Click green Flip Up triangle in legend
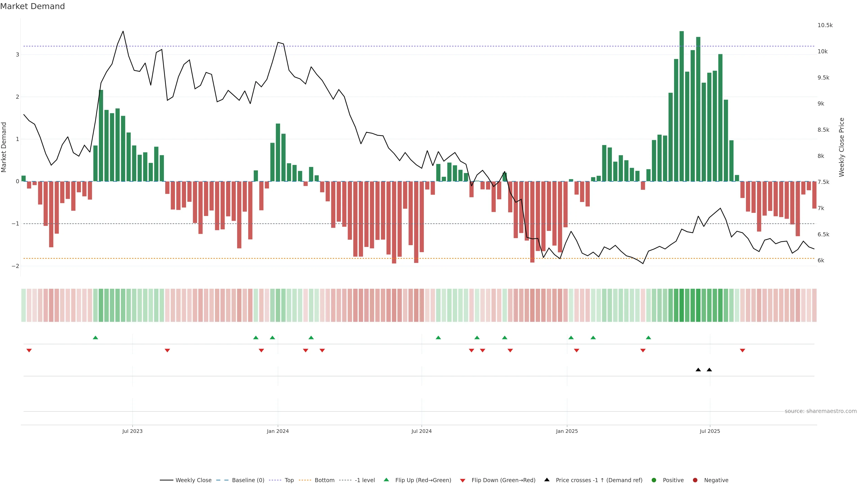Viewport: 868px width, 488px height. 387,480
